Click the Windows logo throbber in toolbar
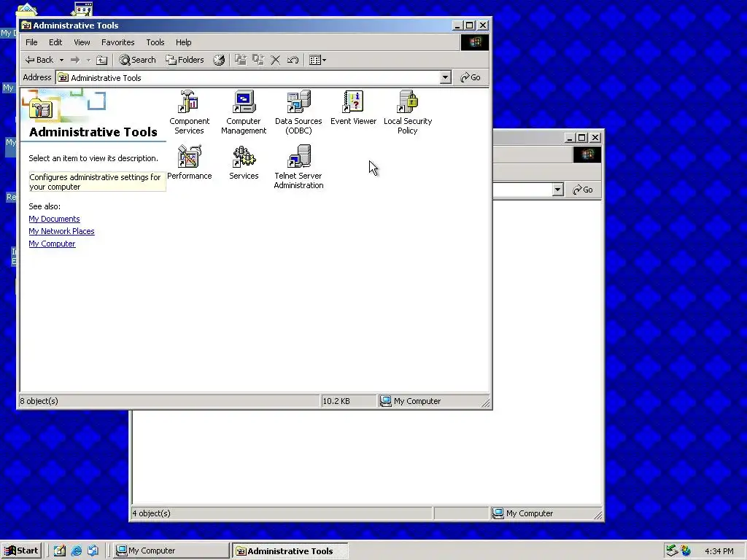 pyautogui.click(x=474, y=42)
